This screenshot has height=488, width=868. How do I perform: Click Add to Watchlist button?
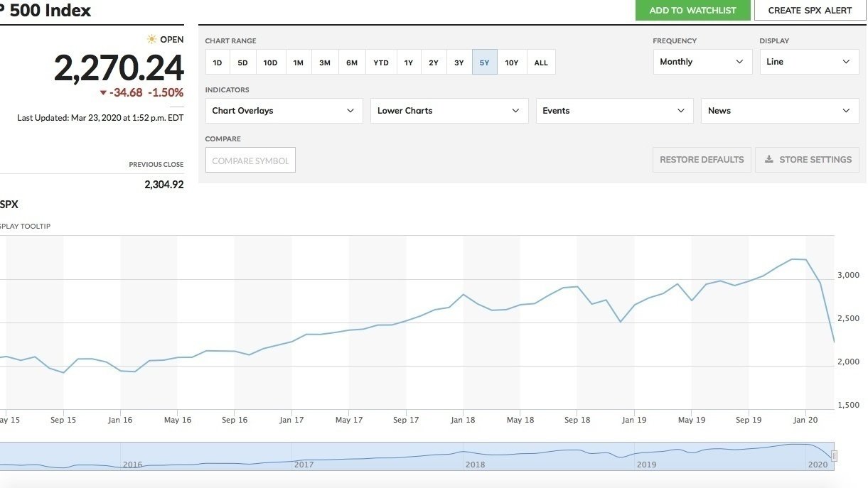click(692, 11)
